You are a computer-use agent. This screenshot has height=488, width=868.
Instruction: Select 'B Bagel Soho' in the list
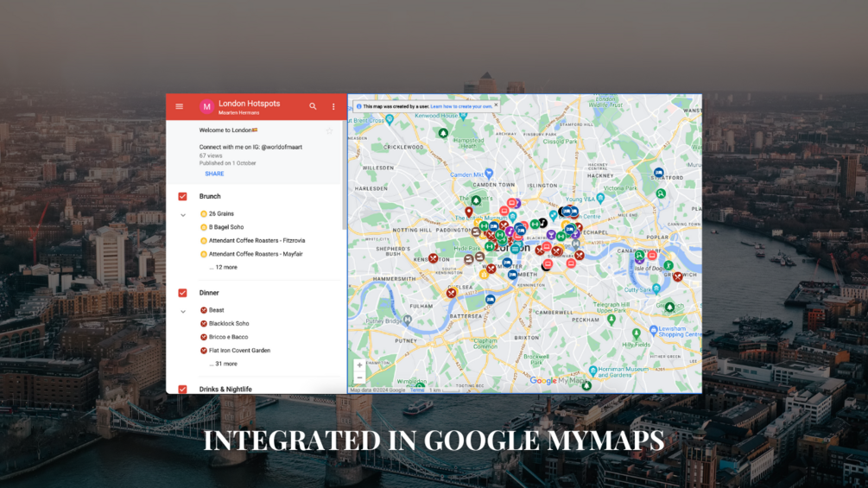(226, 227)
